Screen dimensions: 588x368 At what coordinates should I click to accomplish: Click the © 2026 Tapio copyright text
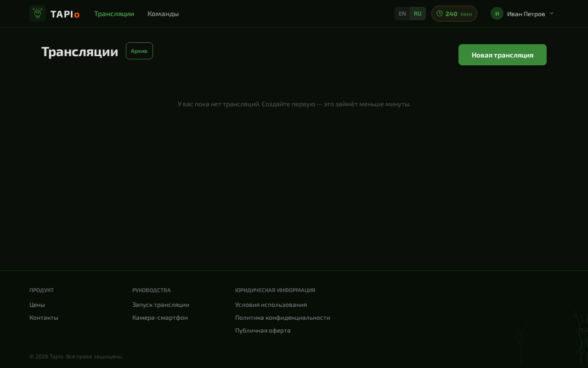coord(76,356)
